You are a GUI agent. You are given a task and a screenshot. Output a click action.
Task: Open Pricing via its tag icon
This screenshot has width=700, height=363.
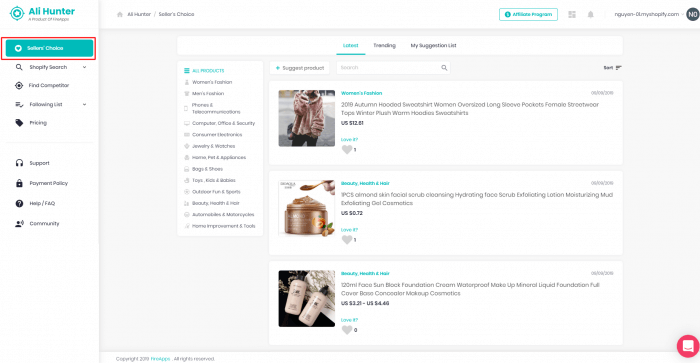tap(19, 123)
